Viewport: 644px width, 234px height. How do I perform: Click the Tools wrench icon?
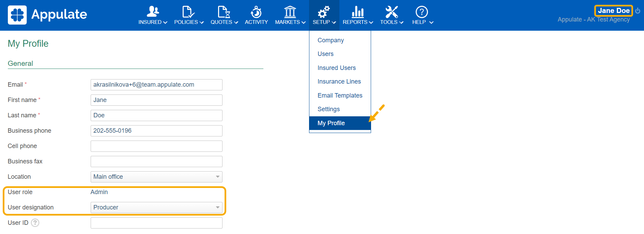(x=392, y=12)
